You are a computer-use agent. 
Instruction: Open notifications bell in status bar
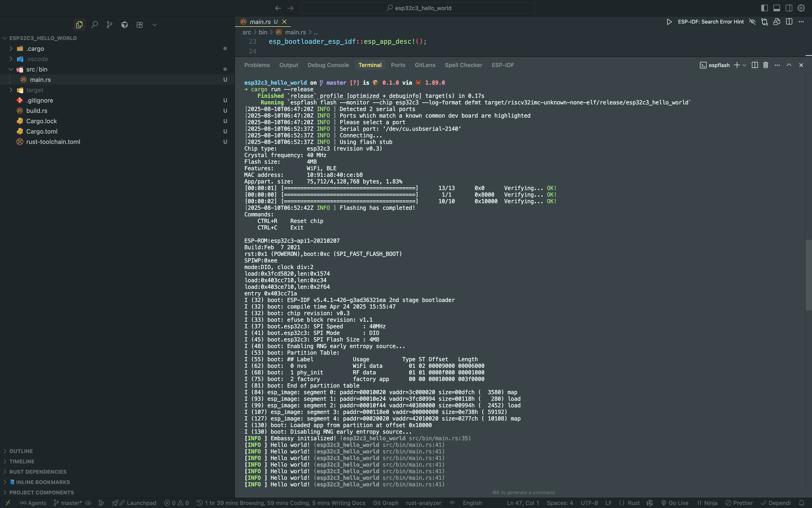802,503
